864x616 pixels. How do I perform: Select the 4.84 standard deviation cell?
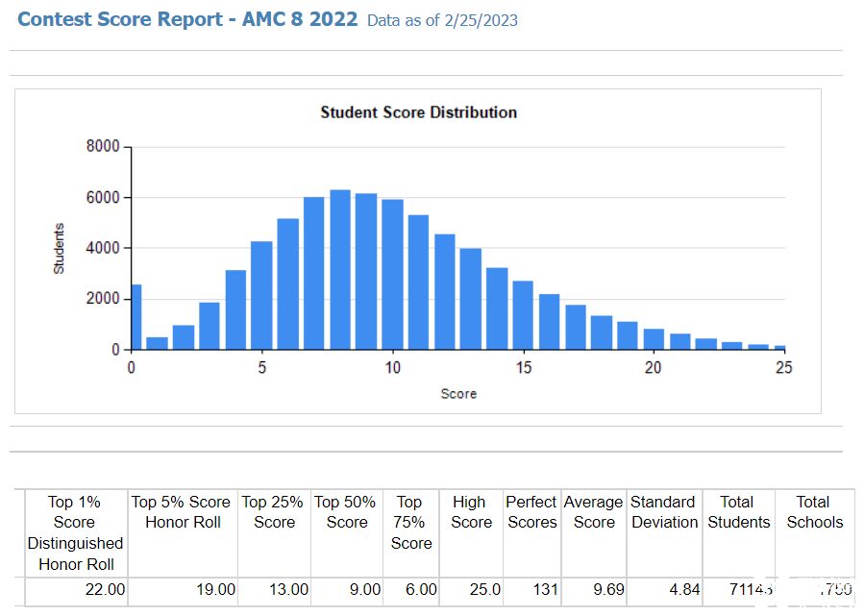pyautogui.click(x=682, y=590)
